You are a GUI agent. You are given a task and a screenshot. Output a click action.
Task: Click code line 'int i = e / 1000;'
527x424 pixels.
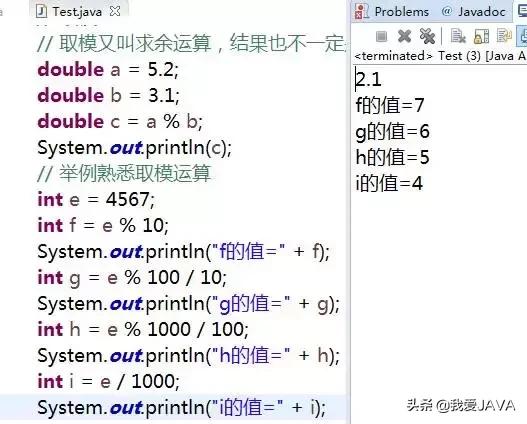tap(109, 382)
